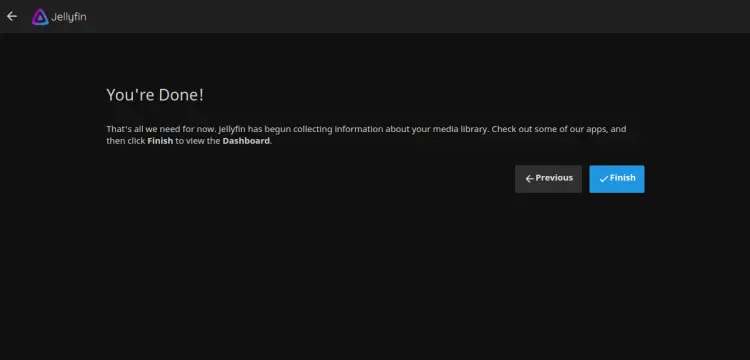
Task: Click the Jellyfin triangle logo icon
Action: pyautogui.click(x=40, y=17)
